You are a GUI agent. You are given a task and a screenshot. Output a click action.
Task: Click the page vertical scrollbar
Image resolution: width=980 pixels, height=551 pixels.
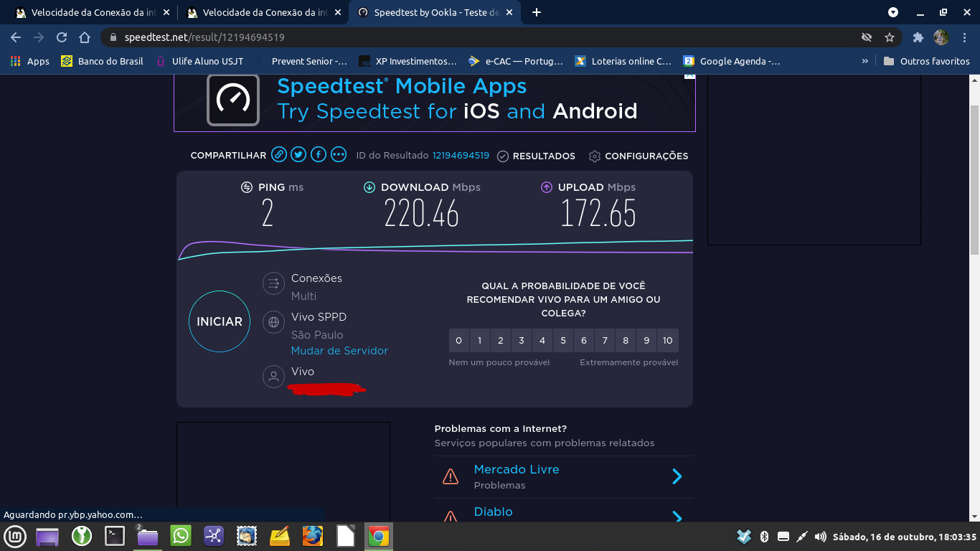click(974, 179)
